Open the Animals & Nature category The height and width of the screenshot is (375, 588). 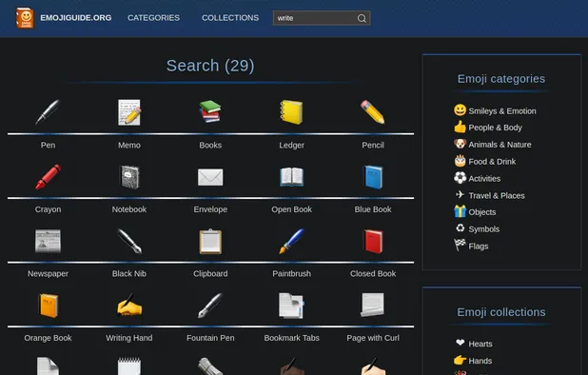(492, 145)
